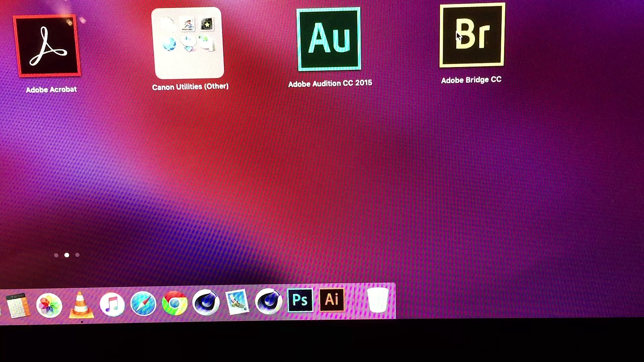Launch VLC media player from the Dock
Screen dimensions: 644x362
point(81,305)
